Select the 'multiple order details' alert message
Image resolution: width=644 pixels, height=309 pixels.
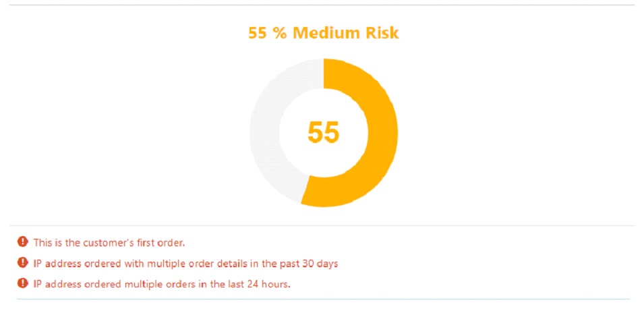(x=185, y=263)
